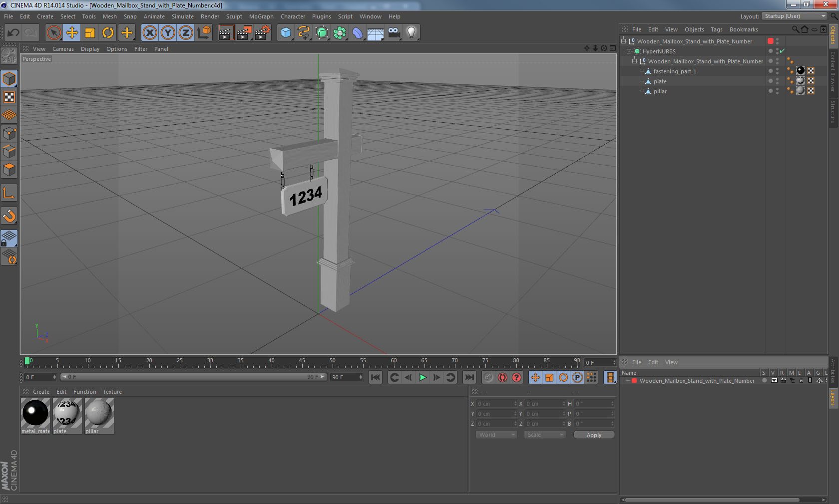Enable the Axis tool

[x=9, y=193]
